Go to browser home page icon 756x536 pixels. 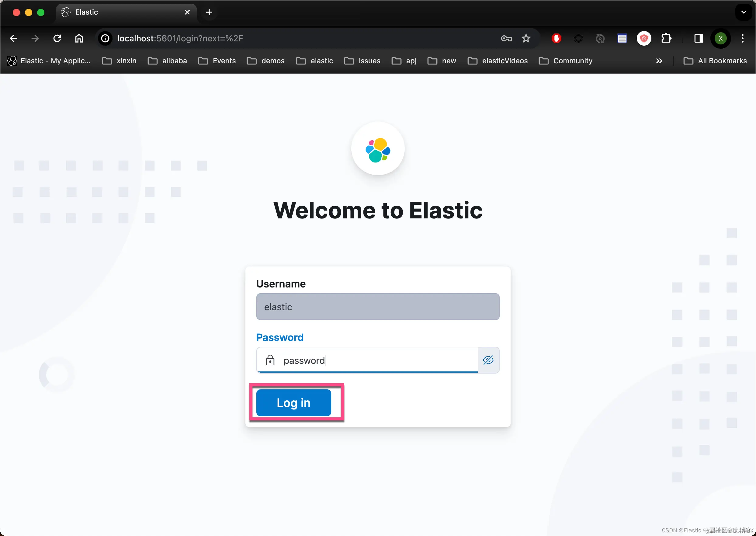tap(79, 39)
